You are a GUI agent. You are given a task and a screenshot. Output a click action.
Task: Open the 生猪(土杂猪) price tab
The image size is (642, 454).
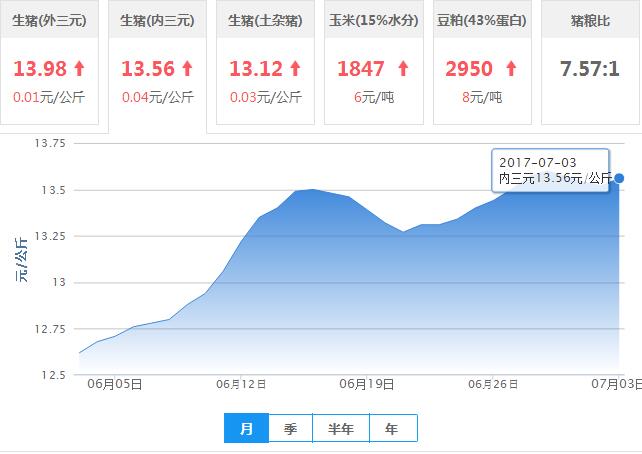pyautogui.click(x=265, y=62)
